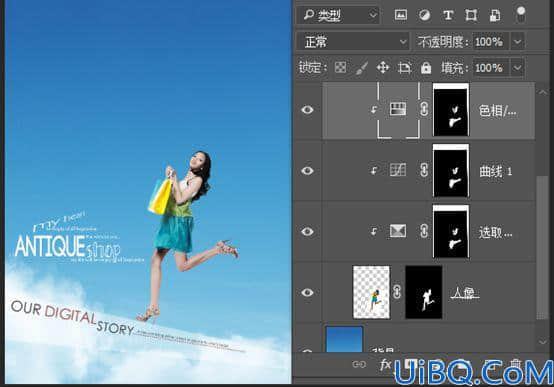
Task: Click the 不透明度 100% value field
Action: coord(490,42)
